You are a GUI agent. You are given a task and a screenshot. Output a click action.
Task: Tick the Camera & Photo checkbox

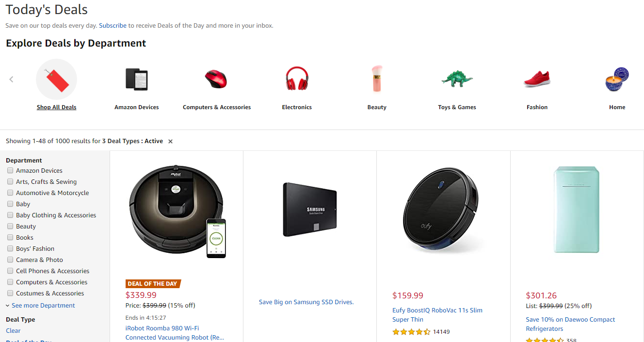tap(10, 260)
